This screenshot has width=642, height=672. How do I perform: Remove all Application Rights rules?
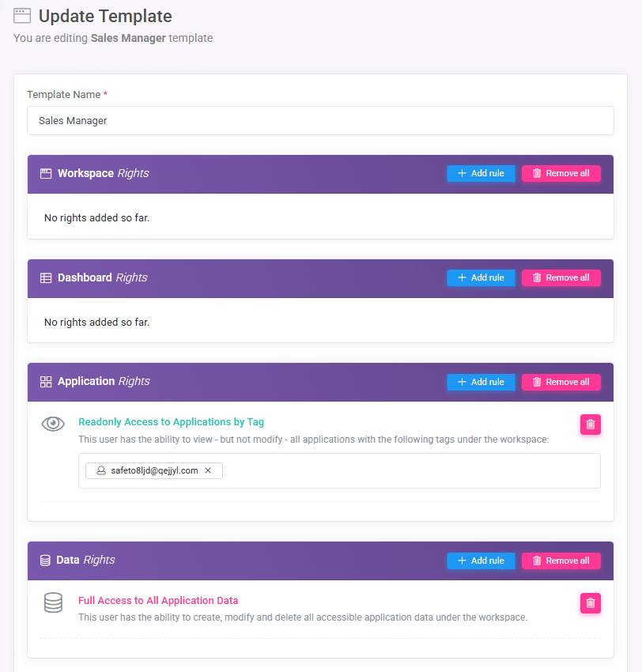tap(561, 382)
